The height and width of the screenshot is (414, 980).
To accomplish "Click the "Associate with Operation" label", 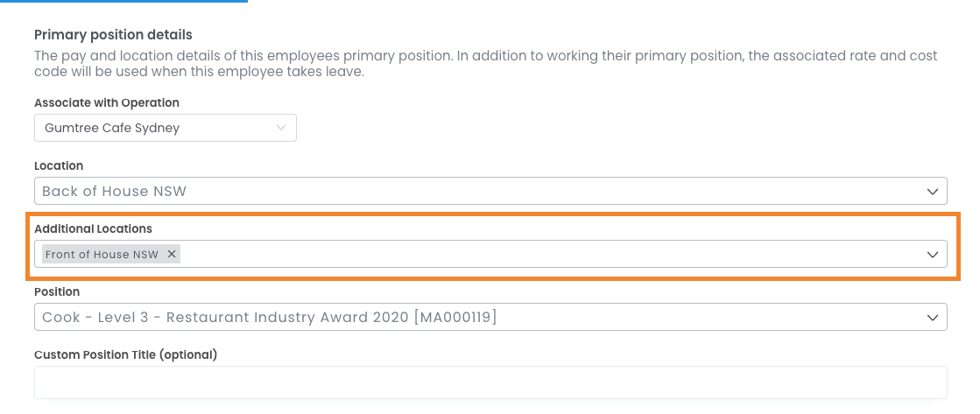I will point(107,102).
